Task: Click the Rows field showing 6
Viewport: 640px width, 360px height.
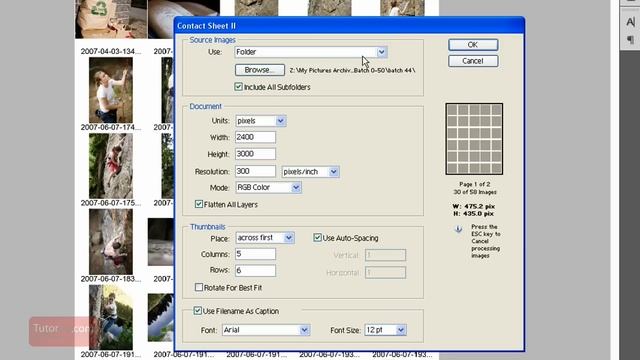Action: coord(255,270)
